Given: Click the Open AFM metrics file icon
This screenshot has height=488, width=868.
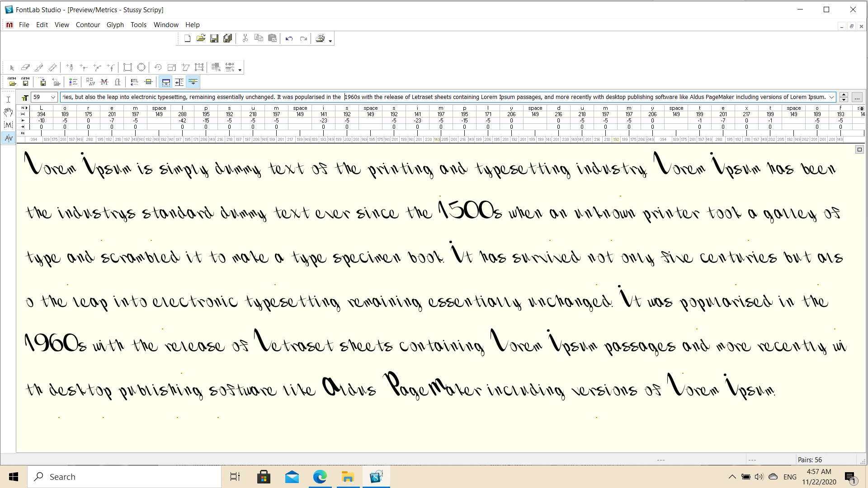Looking at the screenshot, I should (12, 82).
